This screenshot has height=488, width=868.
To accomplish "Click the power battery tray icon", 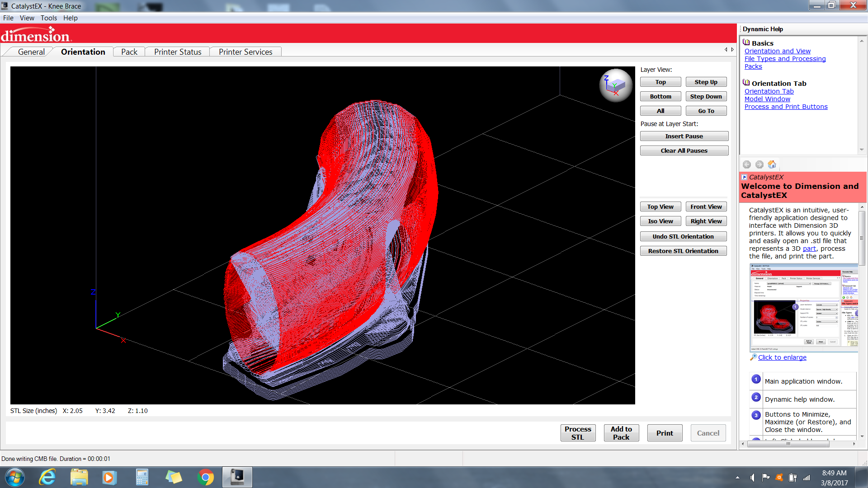I will pos(793,477).
